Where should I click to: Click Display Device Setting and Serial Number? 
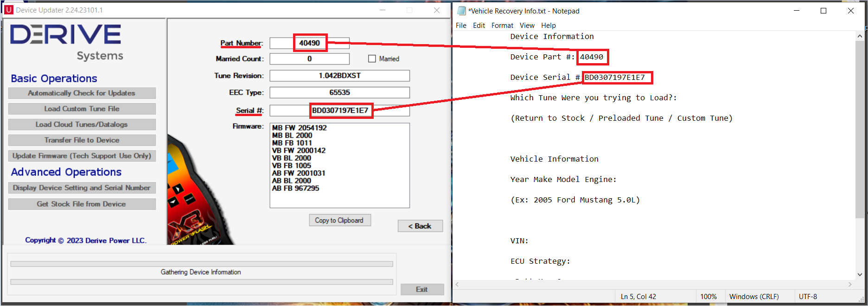pos(82,188)
